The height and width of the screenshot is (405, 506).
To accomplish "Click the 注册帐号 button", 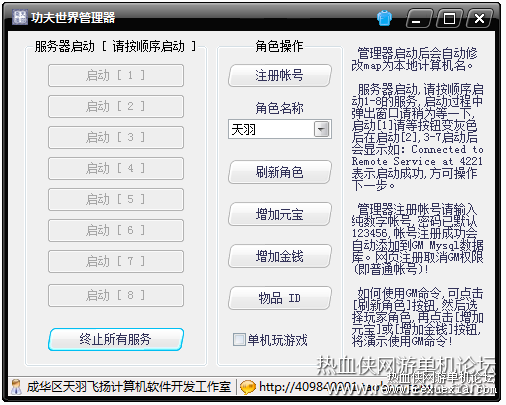I will click(280, 75).
